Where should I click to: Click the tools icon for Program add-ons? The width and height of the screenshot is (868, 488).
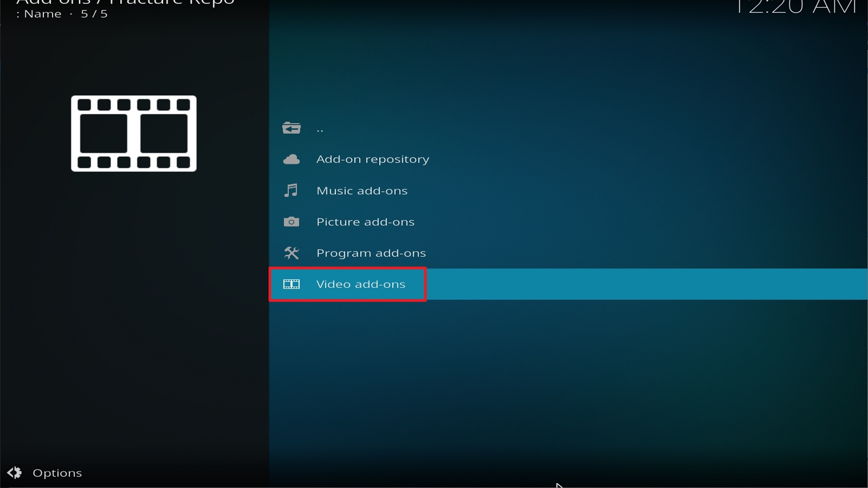291,253
